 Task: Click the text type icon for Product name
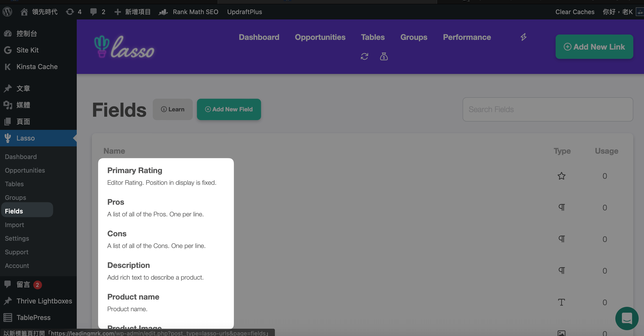click(x=561, y=302)
